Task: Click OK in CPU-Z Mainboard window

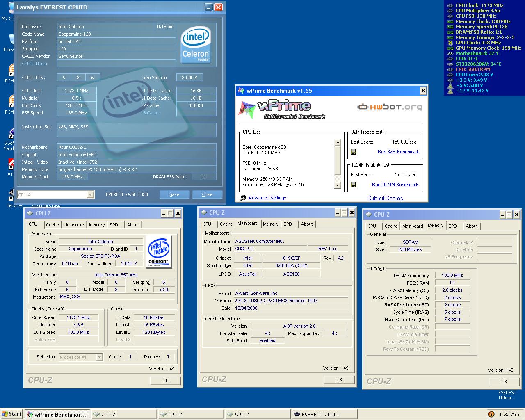Action: (x=339, y=379)
